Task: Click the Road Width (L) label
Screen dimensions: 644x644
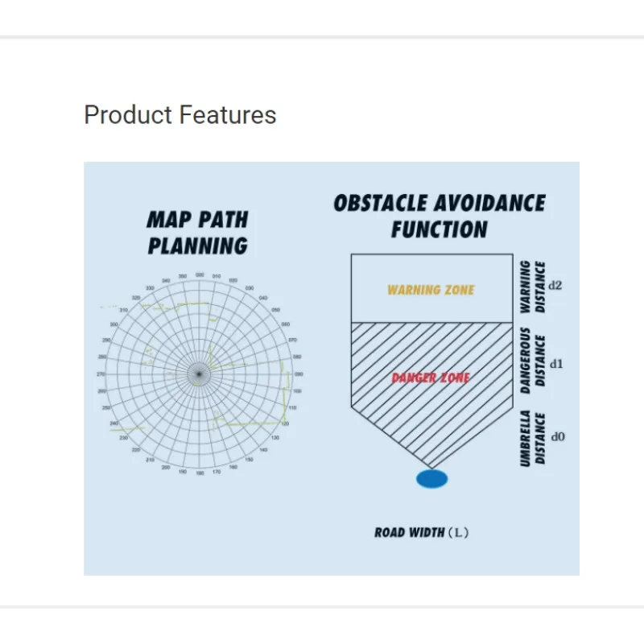Action: coord(421,532)
